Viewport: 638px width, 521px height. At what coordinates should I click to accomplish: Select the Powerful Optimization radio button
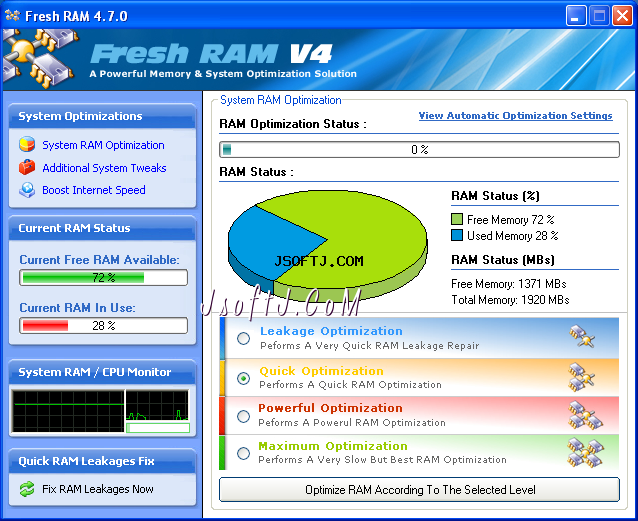[243, 416]
